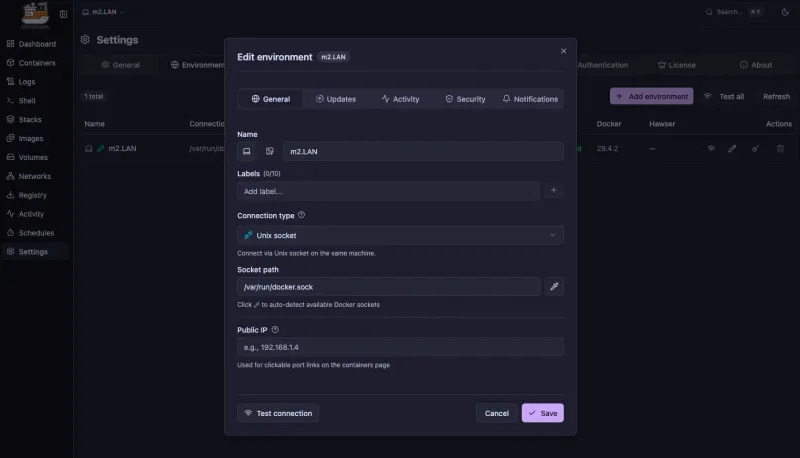
Task: Click the image picker icon next to Name
Action: click(x=269, y=151)
